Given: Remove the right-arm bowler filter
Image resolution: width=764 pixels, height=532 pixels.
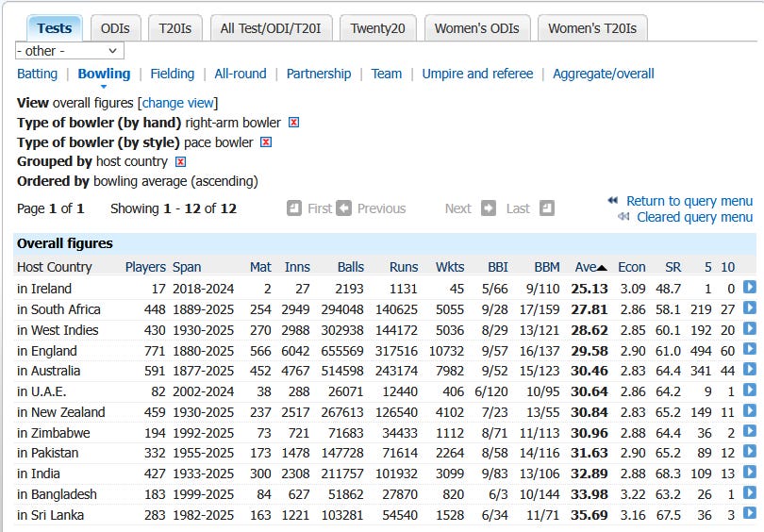Looking at the screenshot, I should pyautogui.click(x=293, y=123).
